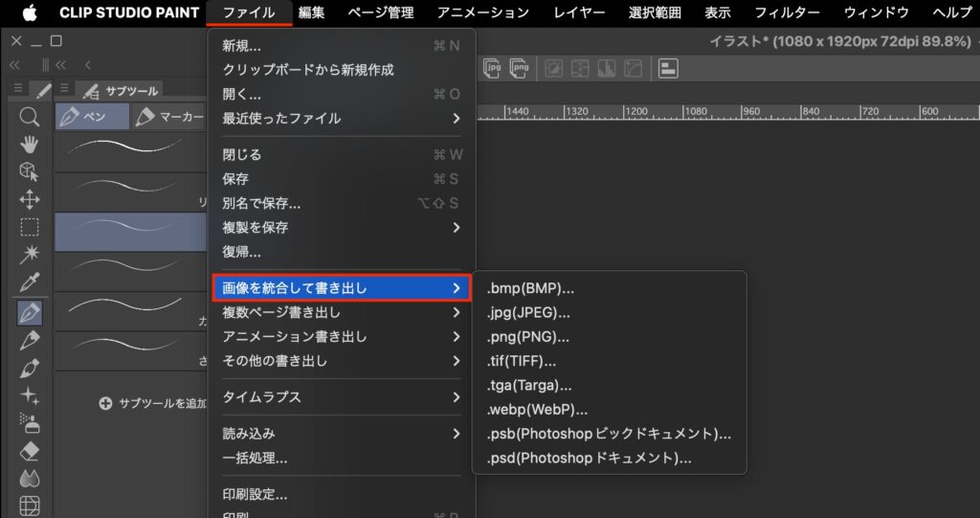The width and height of the screenshot is (980, 518).
Task: Export as .png(PNG)...
Action: point(610,337)
